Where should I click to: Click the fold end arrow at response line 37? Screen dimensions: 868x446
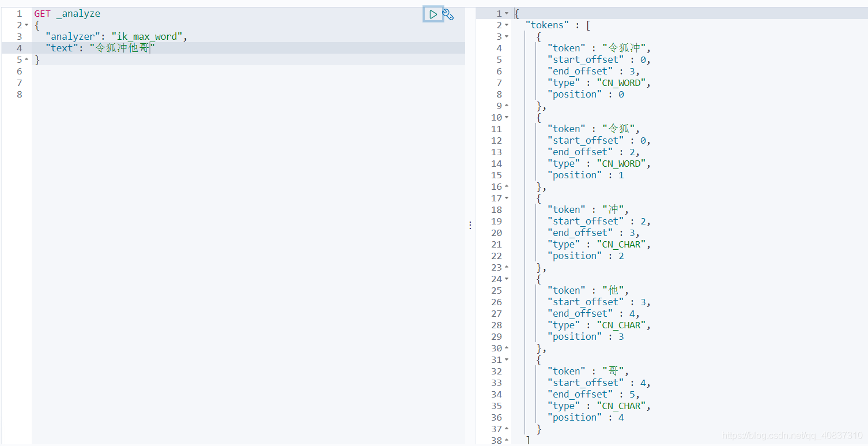tap(507, 429)
